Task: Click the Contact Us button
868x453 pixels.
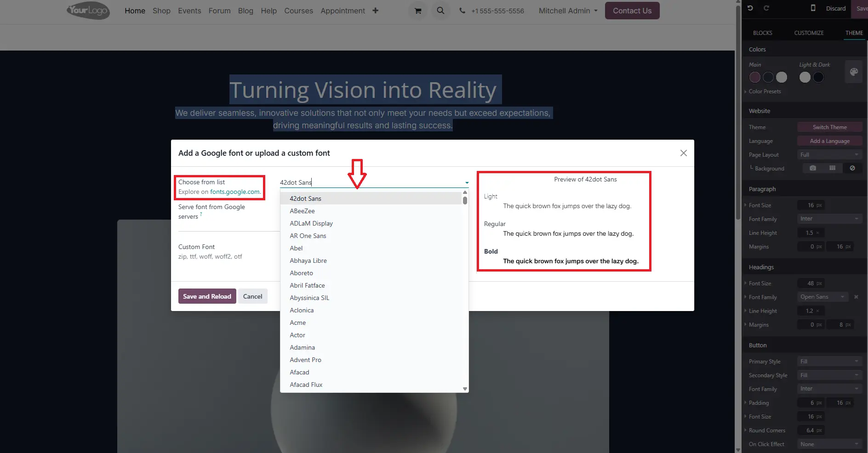Action: 632,11
